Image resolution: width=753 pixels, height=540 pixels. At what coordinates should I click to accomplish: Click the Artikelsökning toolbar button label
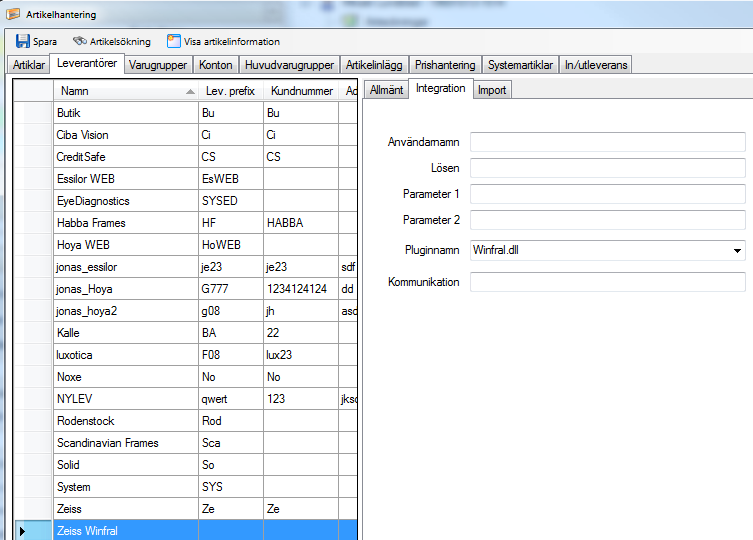(x=120, y=42)
